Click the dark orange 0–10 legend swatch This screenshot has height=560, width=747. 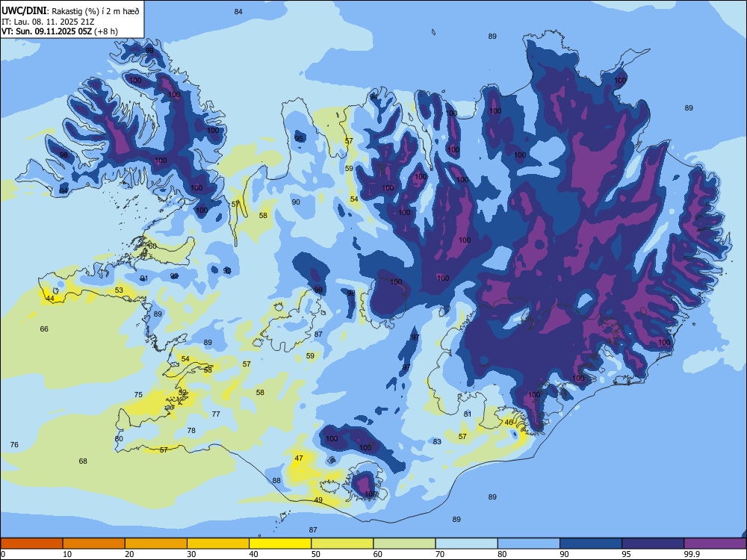pyautogui.click(x=31, y=544)
